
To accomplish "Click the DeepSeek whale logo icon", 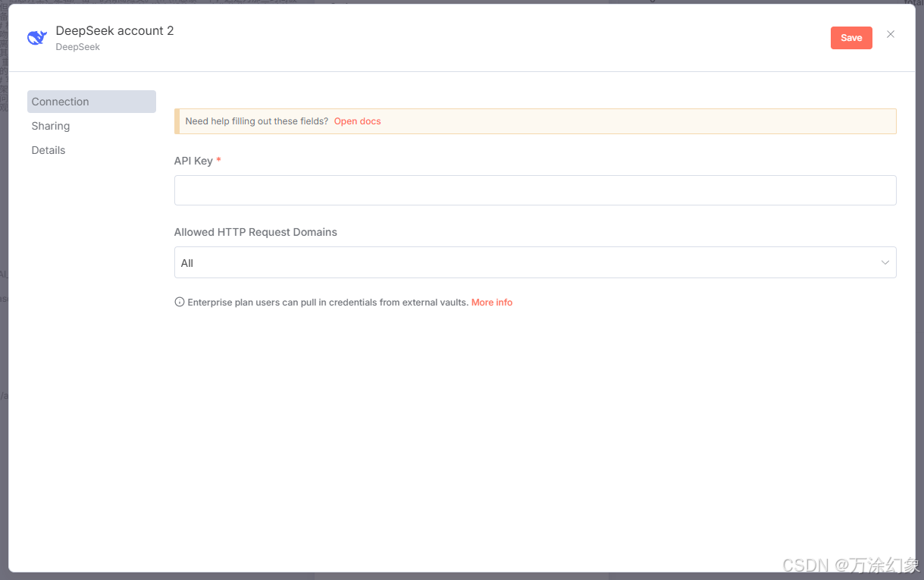I will [x=37, y=38].
